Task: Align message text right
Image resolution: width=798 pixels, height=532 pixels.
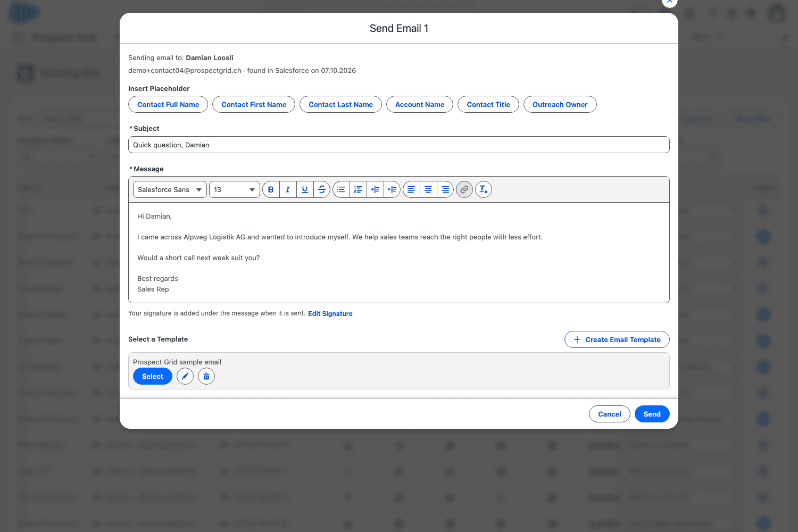Action: [x=445, y=189]
